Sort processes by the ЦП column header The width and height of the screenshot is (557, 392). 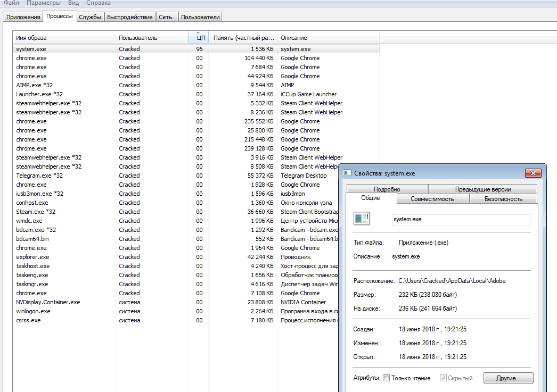pos(200,38)
